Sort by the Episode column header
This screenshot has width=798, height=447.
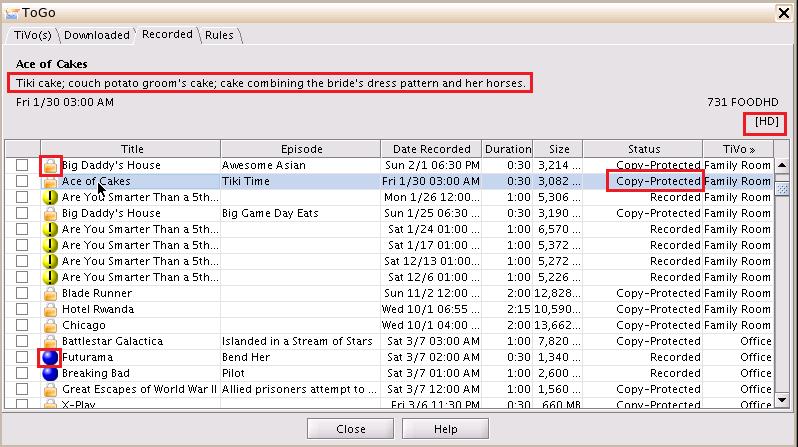(301, 149)
